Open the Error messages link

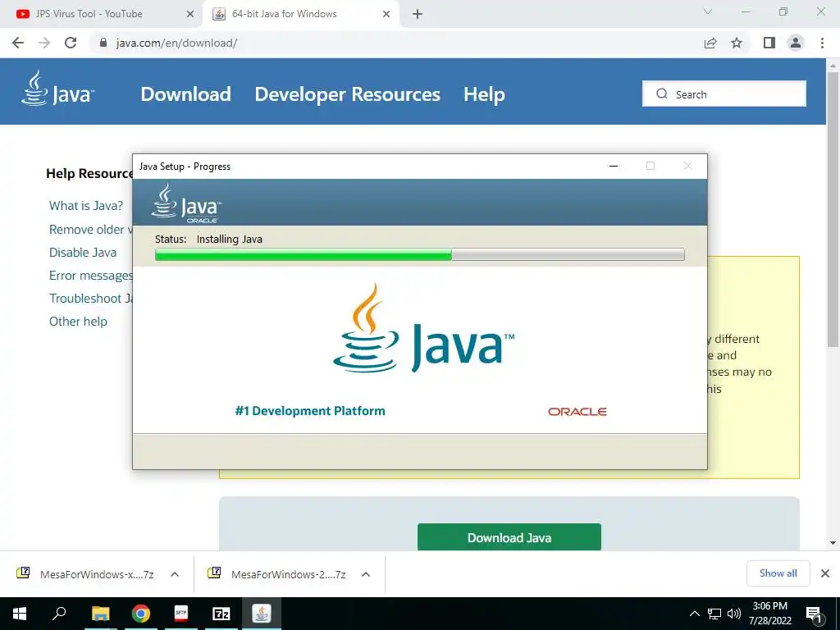click(x=90, y=276)
